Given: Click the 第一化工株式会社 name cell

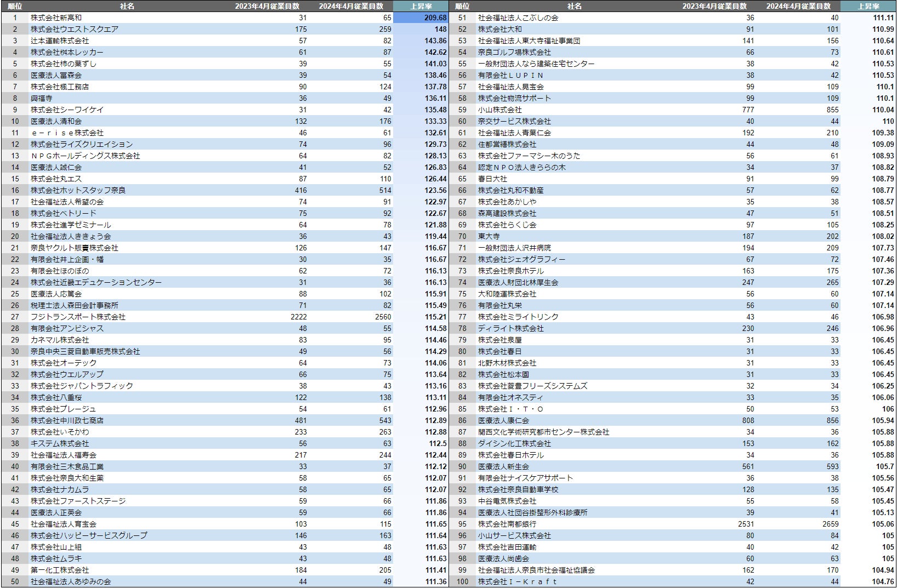Looking at the screenshot, I should tap(60, 570).
